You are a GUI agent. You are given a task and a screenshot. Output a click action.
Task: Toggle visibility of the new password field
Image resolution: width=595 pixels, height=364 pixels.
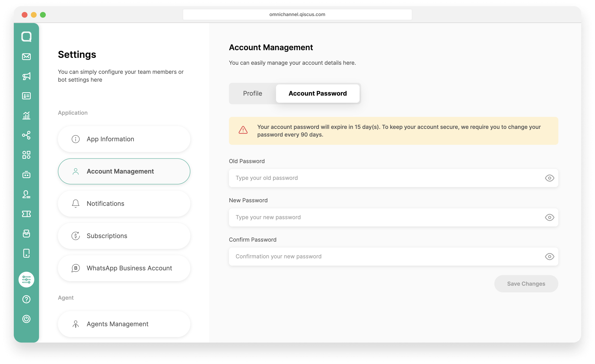[x=549, y=217]
